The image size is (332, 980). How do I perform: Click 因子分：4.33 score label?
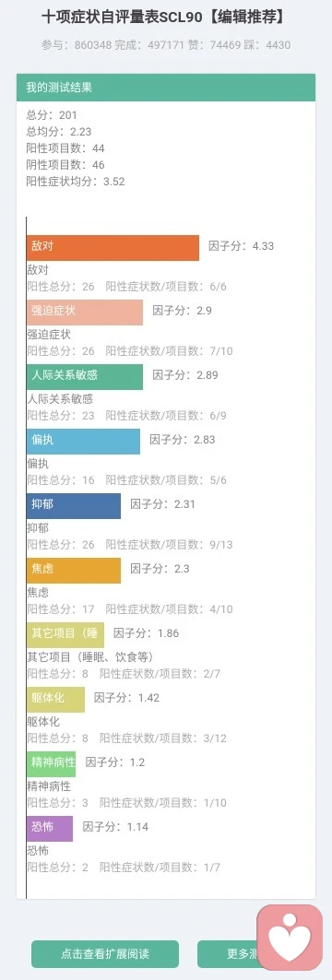point(242,245)
